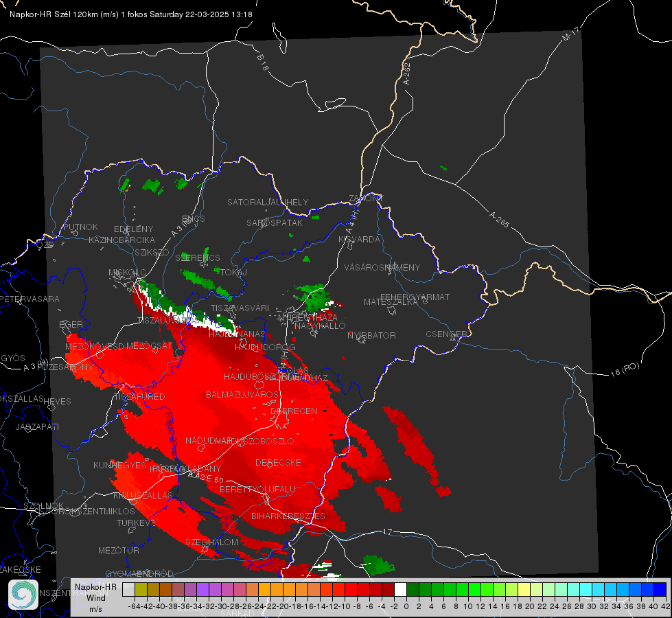Select the KISVÁRDA label
Screen dimensions: 672x618
coord(360,240)
